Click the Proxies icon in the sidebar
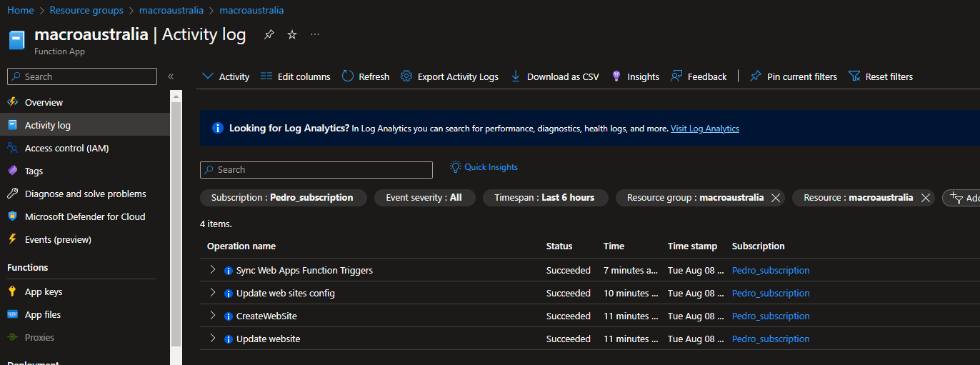Screen dimensions: 980x365 pyautogui.click(x=12, y=337)
